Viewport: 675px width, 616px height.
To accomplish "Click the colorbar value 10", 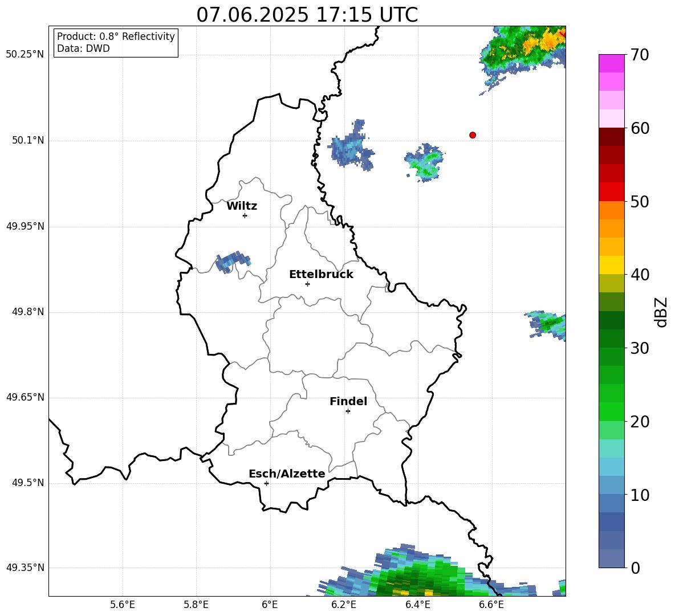I will pos(640,495).
